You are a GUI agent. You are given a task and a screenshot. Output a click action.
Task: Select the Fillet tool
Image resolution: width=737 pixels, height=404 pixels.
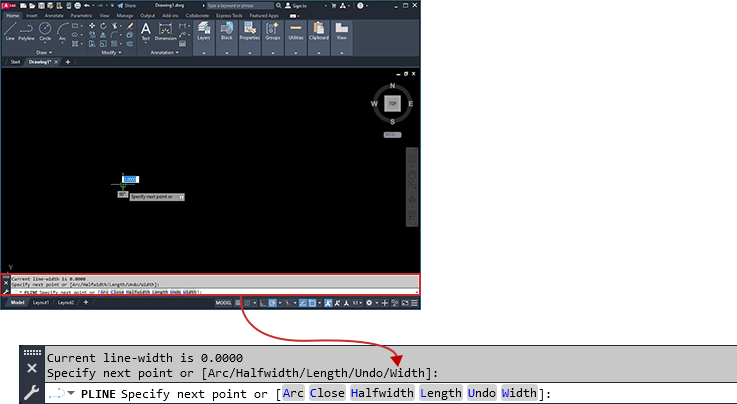pyautogui.click(x=114, y=35)
